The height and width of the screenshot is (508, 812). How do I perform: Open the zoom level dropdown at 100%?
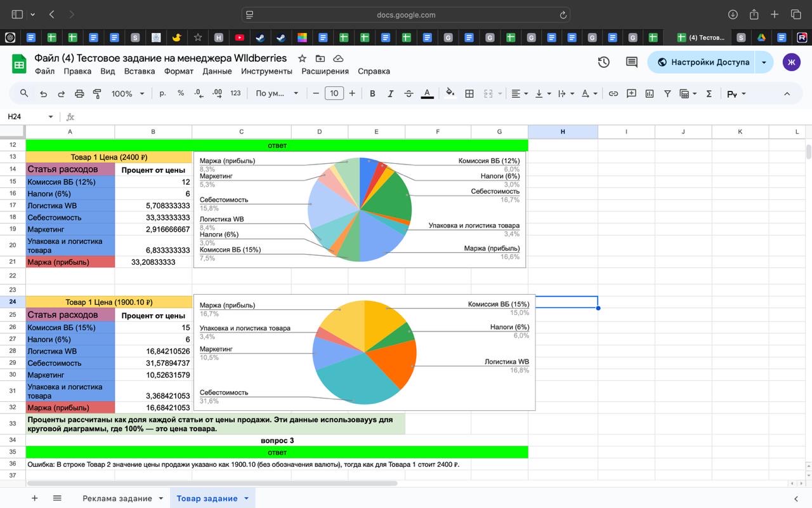(128, 93)
